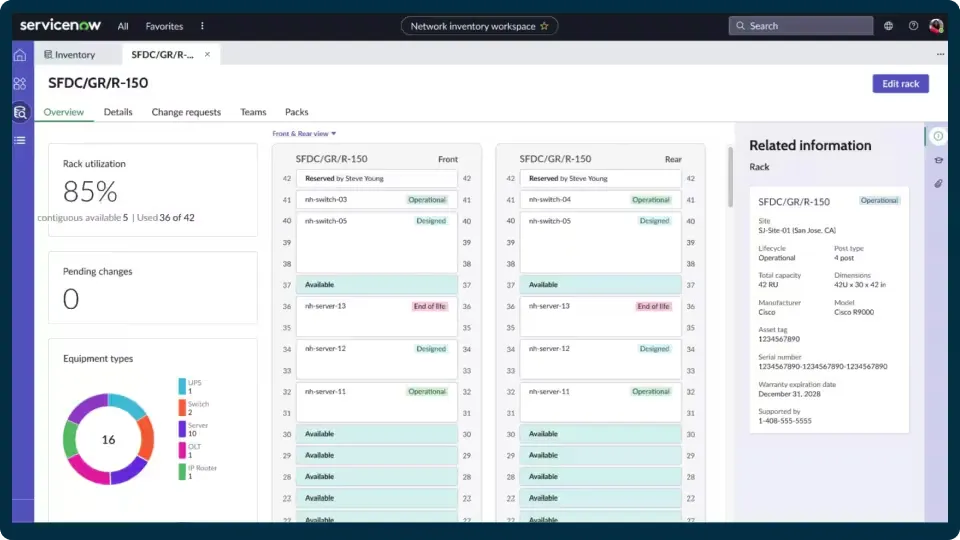This screenshot has height=540, width=960.
Task: Open the tab bar overflow dots
Action: pos(940,54)
